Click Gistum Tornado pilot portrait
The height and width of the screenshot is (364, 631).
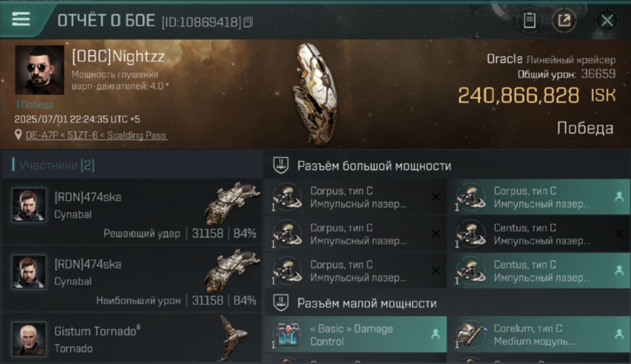point(29,339)
